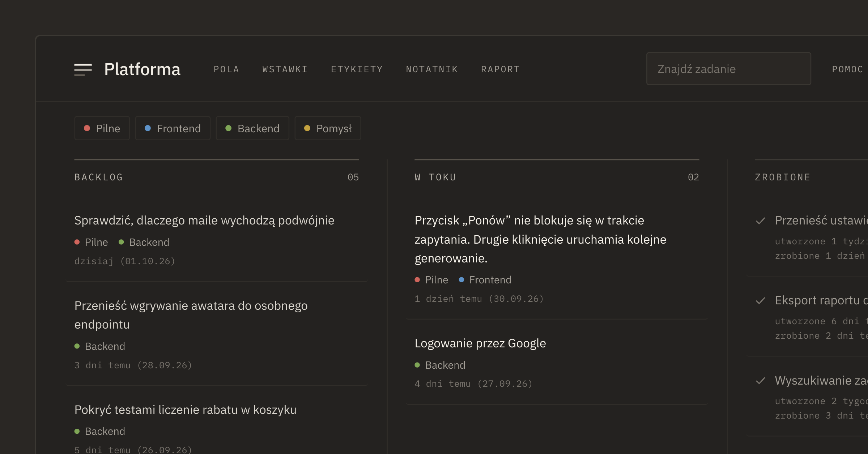This screenshot has height=454, width=868.
Task: Click the W TOKU column header
Action: click(435, 177)
